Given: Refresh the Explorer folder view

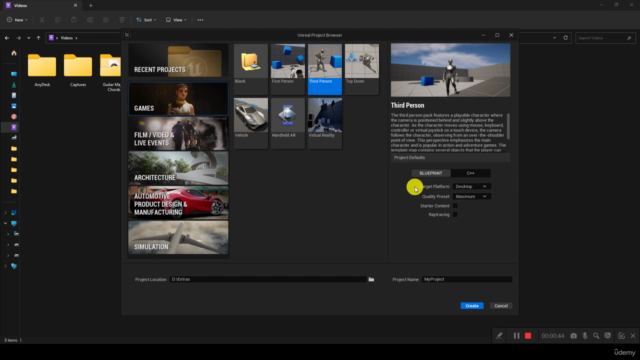Looking at the screenshot, I should pyautogui.click(x=565, y=38).
